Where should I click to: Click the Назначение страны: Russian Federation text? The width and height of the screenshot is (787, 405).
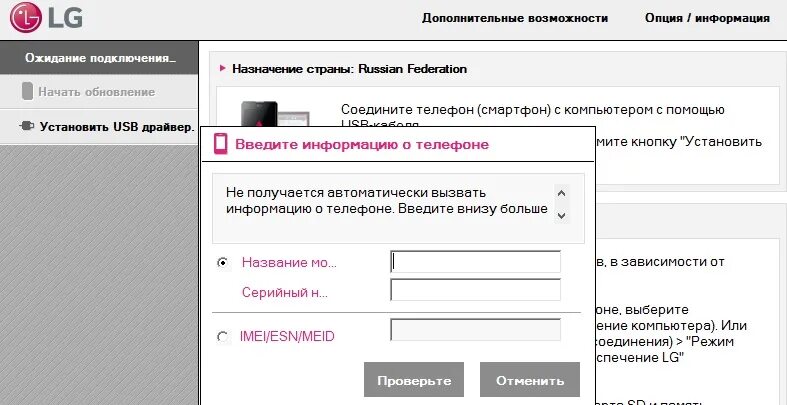pos(349,69)
